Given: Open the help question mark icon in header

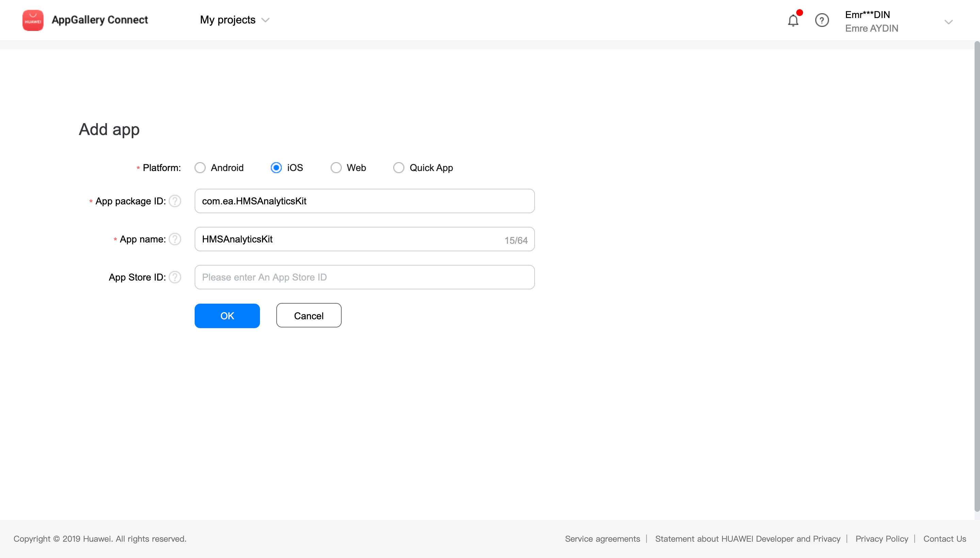Looking at the screenshot, I should tap(822, 20).
